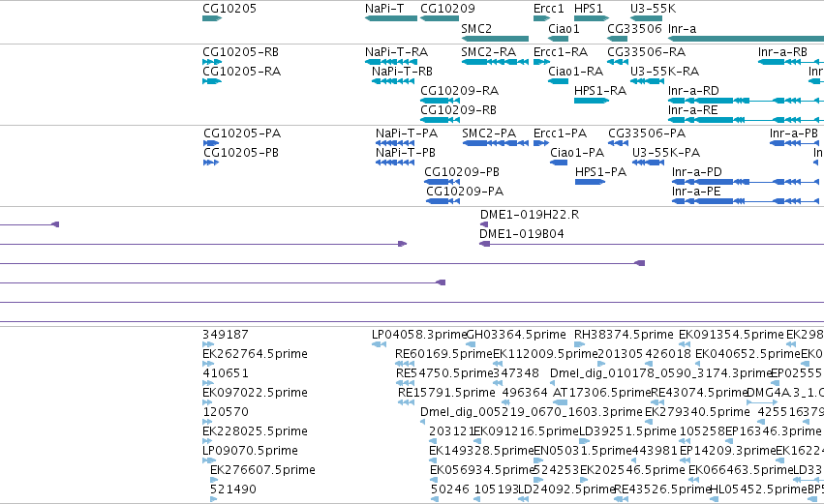Select the Dmel_dig_005219_0670_1603.3prime EST
The height and width of the screenshot is (504, 824).
click(x=423, y=422)
